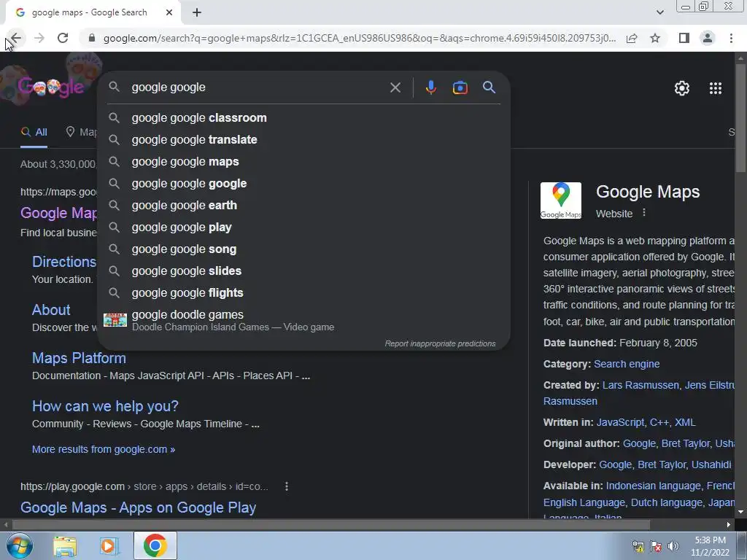
Task: Click 'Report inappropriate predictions'
Action: 440,343
